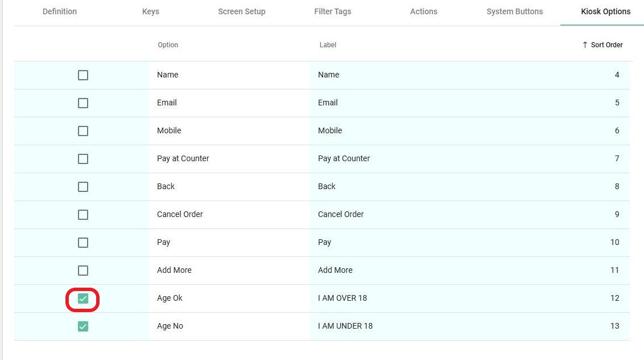Image resolution: width=644 pixels, height=360 pixels.
Task: Enable the Pay option checkbox
Action: coord(83,243)
